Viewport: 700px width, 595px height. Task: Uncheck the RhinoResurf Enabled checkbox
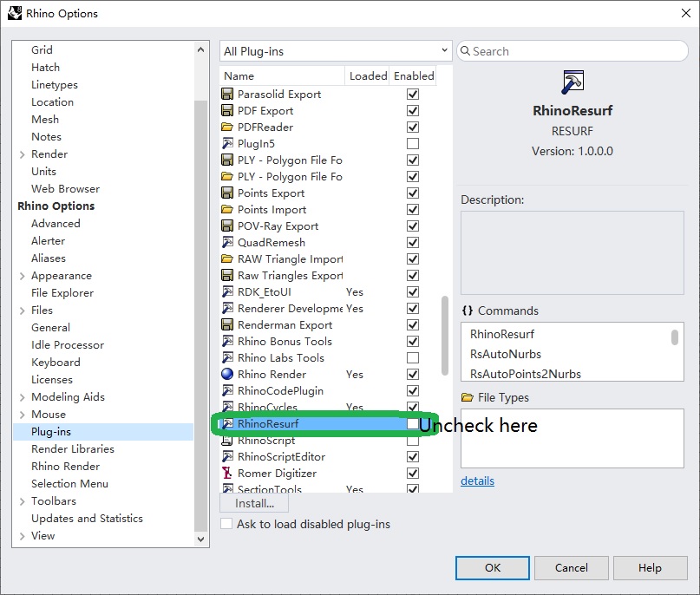[413, 423]
